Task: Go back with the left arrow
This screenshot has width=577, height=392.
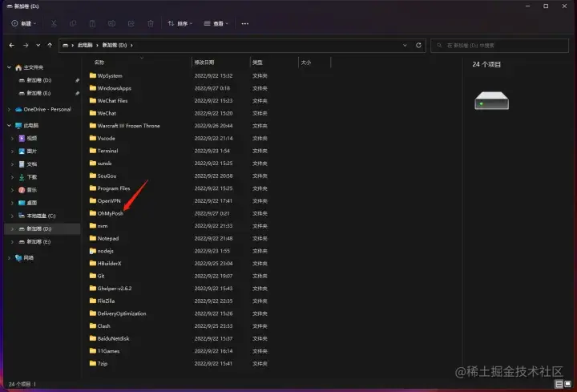Action: tap(11, 45)
